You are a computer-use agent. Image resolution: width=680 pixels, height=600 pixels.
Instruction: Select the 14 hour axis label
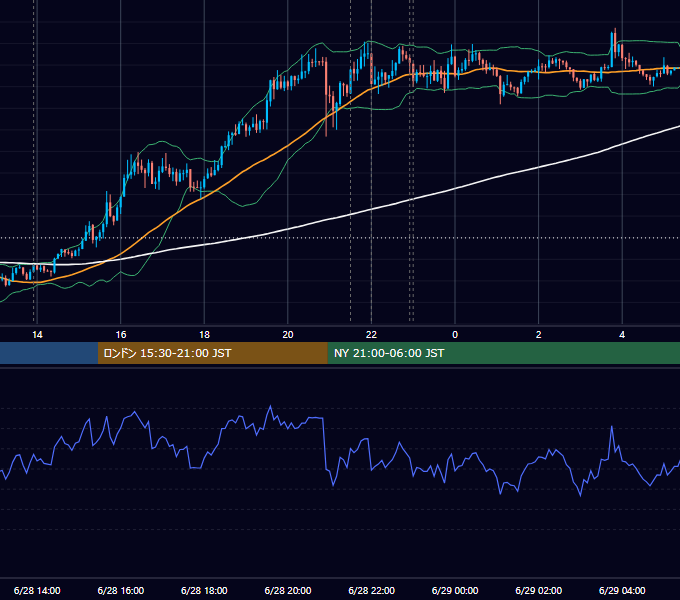click(37, 335)
